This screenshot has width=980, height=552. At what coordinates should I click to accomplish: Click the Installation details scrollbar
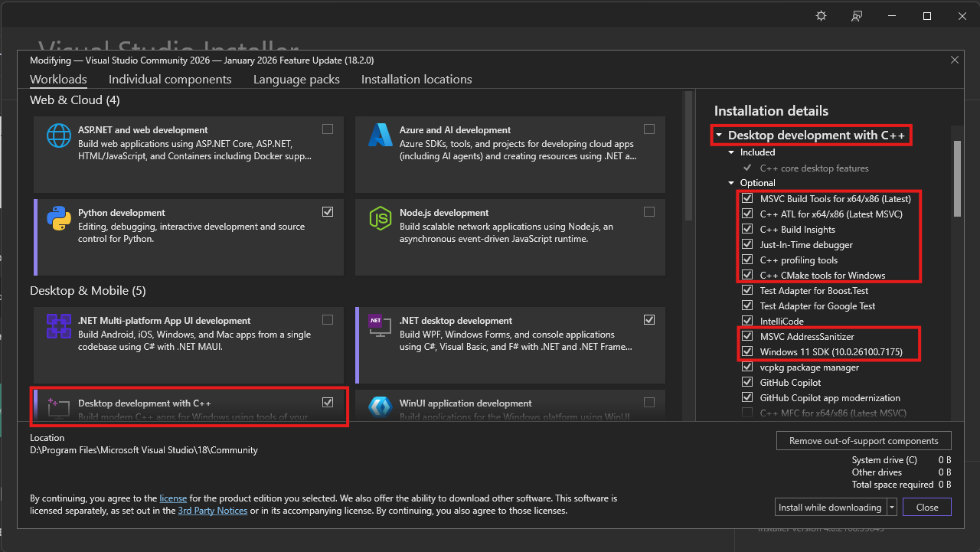pos(957,179)
